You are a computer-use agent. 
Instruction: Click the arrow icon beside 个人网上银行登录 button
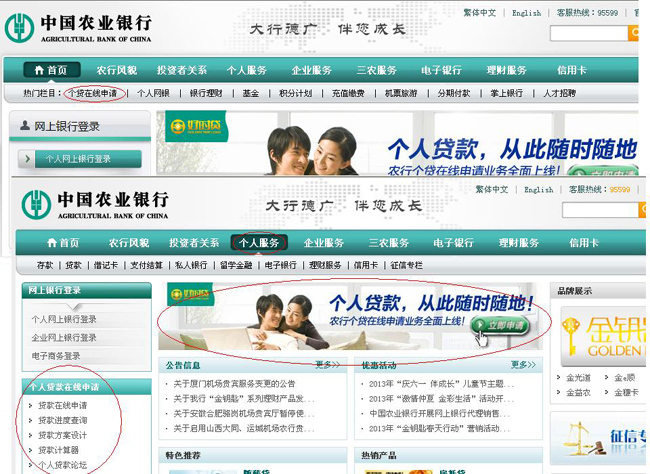click(27, 159)
